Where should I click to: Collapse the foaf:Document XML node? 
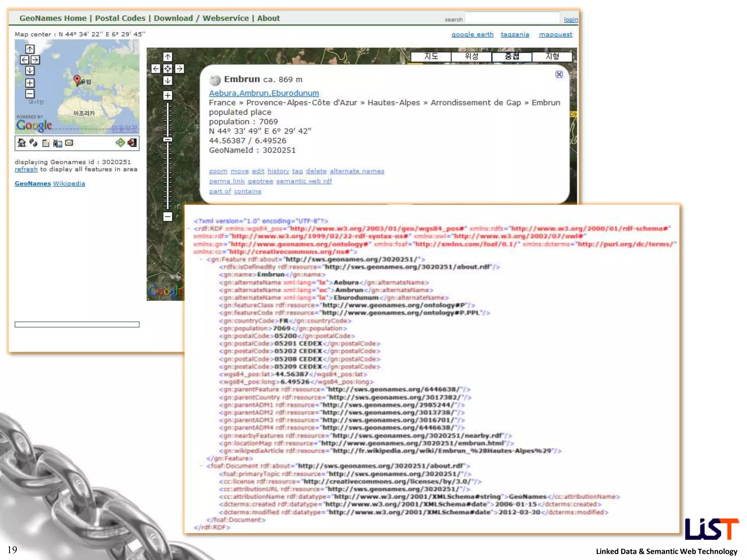pyautogui.click(x=201, y=466)
